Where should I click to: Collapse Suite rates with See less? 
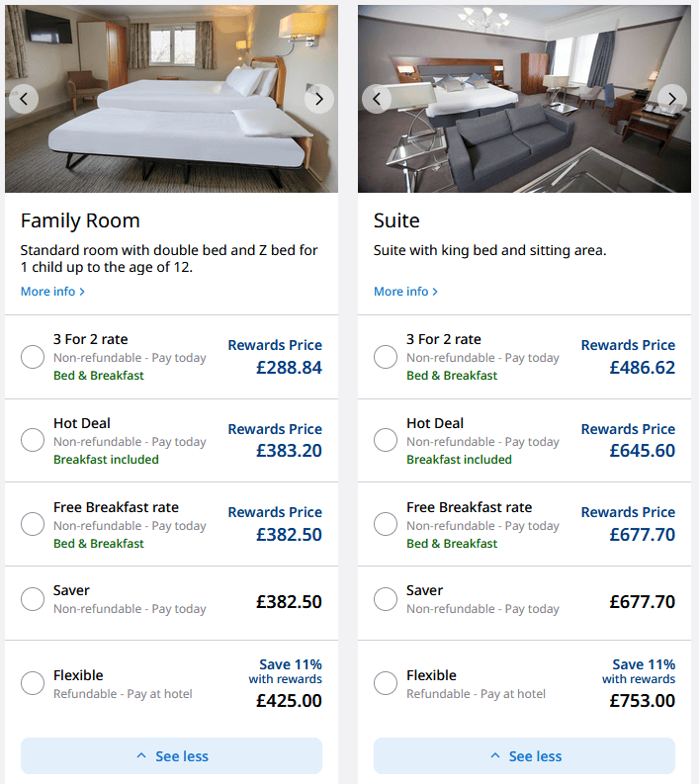tap(524, 756)
